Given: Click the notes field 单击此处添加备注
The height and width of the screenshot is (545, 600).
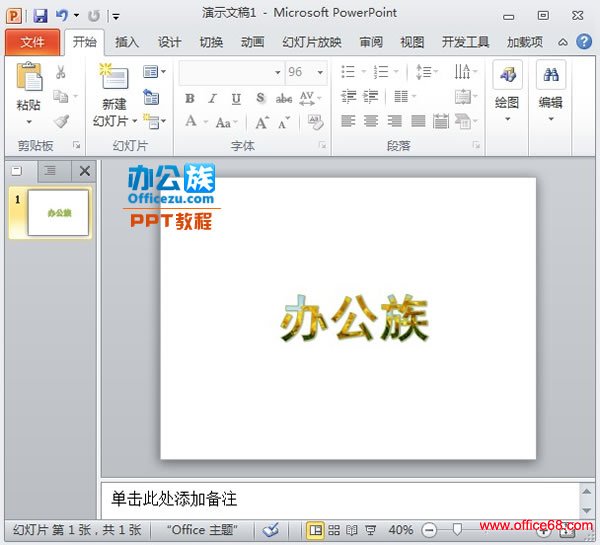Looking at the screenshot, I should point(341,499).
